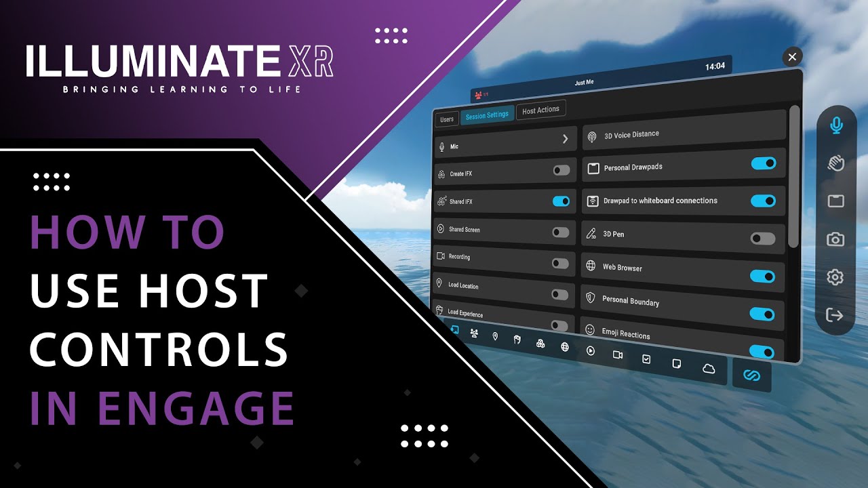Enable the 3D Pen toggle
Screen dimensions: 868x488
[x=763, y=239]
